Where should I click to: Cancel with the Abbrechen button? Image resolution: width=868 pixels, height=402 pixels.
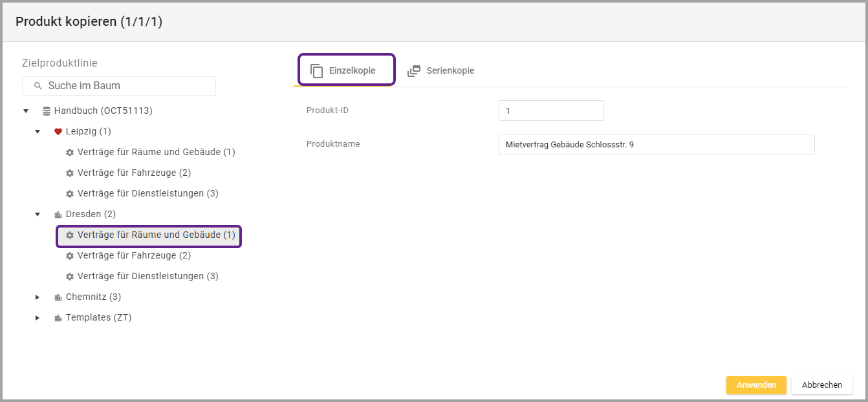pyautogui.click(x=821, y=385)
